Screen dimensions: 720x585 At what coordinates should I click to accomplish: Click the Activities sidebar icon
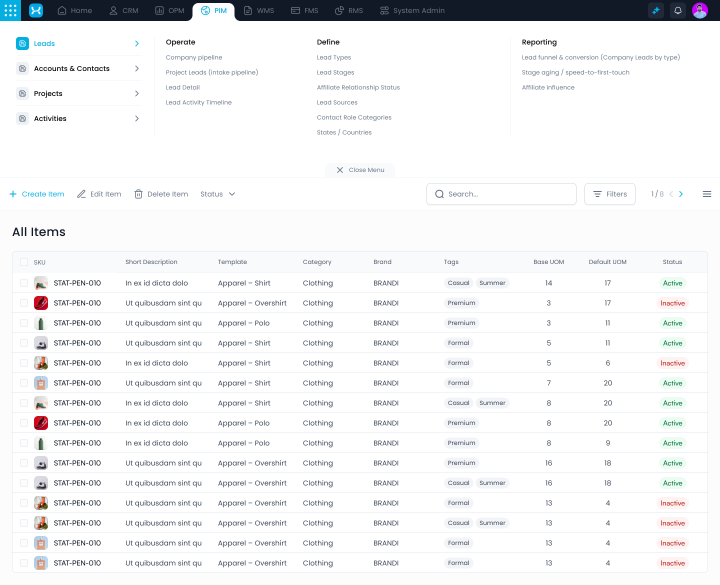[23, 119]
